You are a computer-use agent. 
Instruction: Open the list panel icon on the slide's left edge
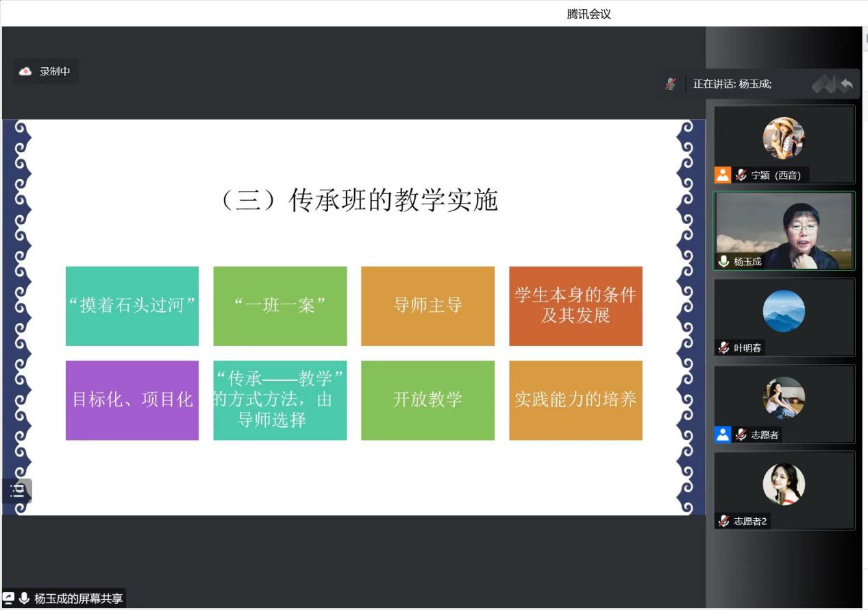pyautogui.click(x=17, y=491)
